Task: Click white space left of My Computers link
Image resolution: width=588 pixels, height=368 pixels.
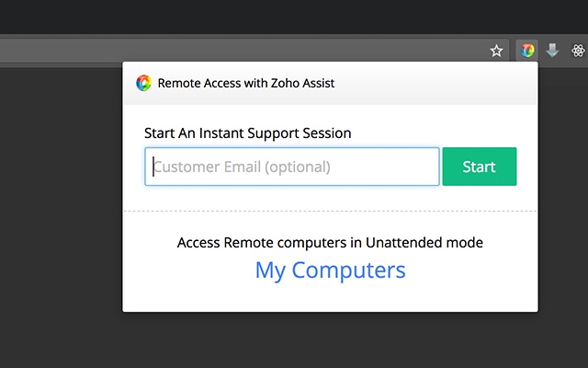Action: pyautogui.click(x=184, y=272)
